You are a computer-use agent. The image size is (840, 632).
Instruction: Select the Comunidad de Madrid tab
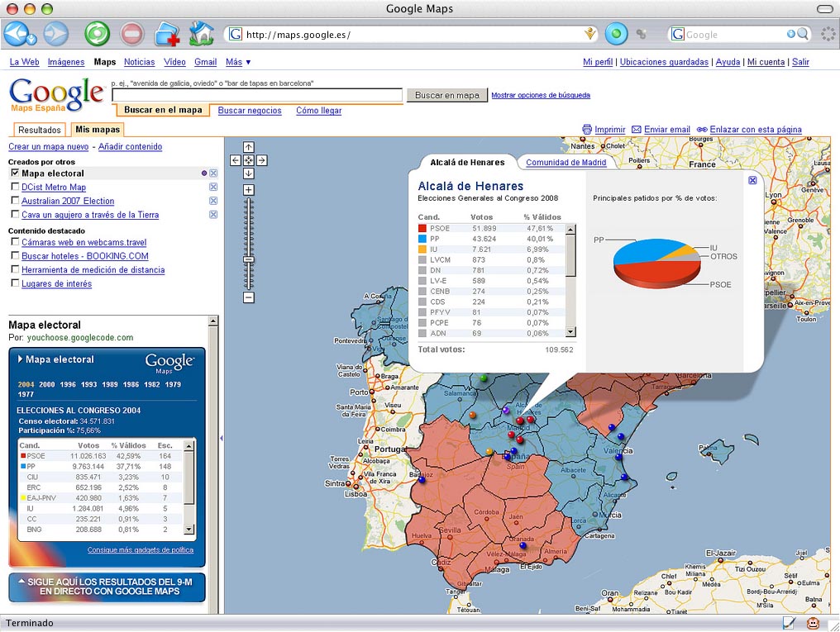(x=566, y=163)
